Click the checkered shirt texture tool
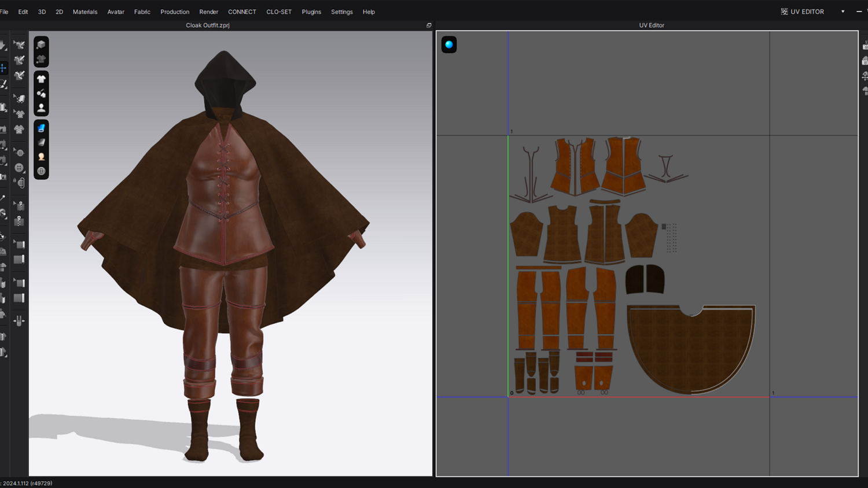 point(19,130)
